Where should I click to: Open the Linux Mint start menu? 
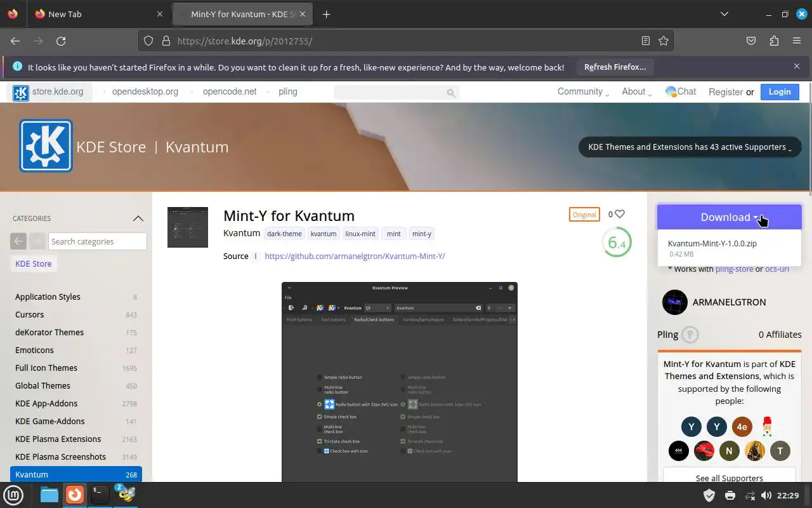(14, 495)
